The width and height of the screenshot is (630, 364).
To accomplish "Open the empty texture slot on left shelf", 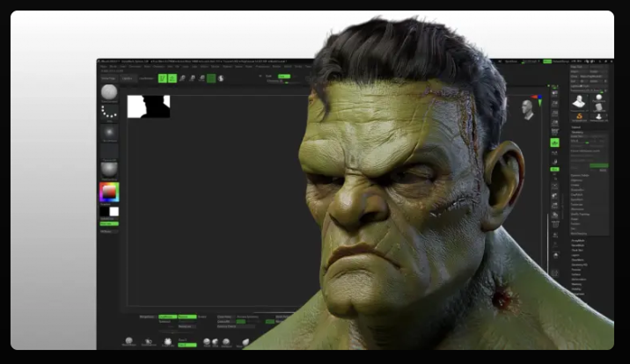I will (x=109, y=151).
